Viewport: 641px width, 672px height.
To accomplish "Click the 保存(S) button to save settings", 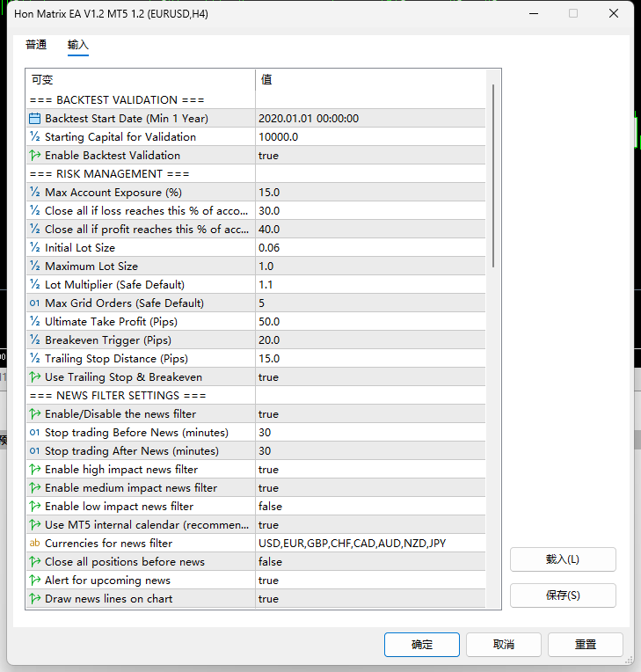I will (x=563, y=595).
